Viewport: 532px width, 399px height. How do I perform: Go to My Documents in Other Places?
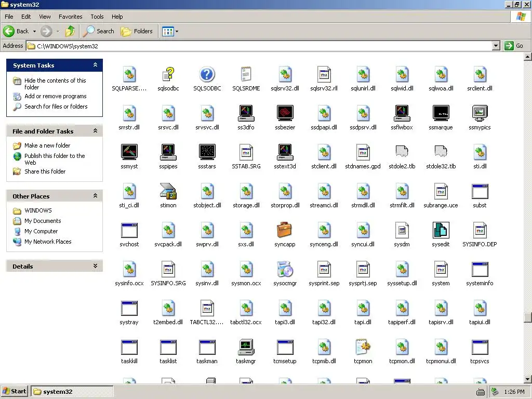(43, 221)
